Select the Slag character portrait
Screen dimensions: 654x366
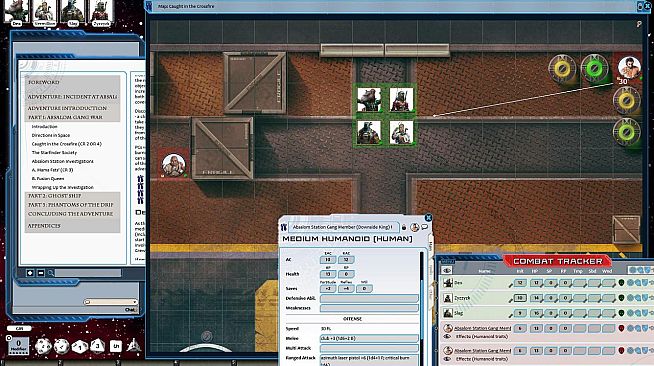73,12
